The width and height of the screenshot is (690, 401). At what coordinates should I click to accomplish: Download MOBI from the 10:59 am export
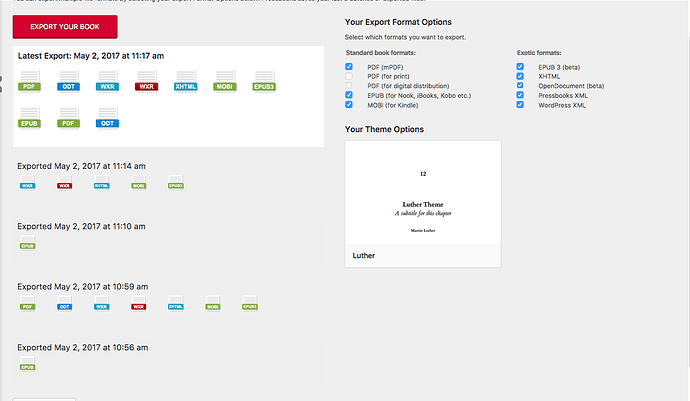coord(213,303)
